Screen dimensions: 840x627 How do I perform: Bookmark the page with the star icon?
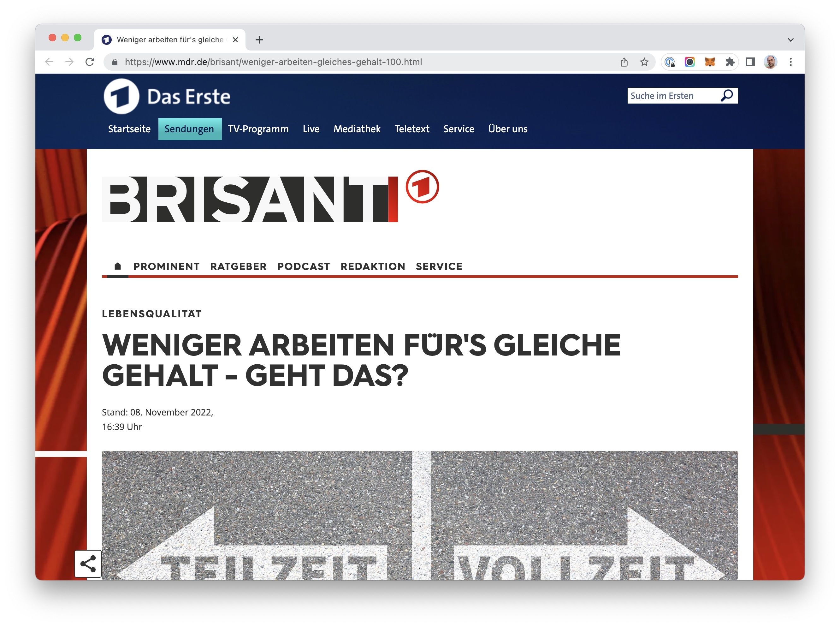pyautogui.click(x=644, y=62)
